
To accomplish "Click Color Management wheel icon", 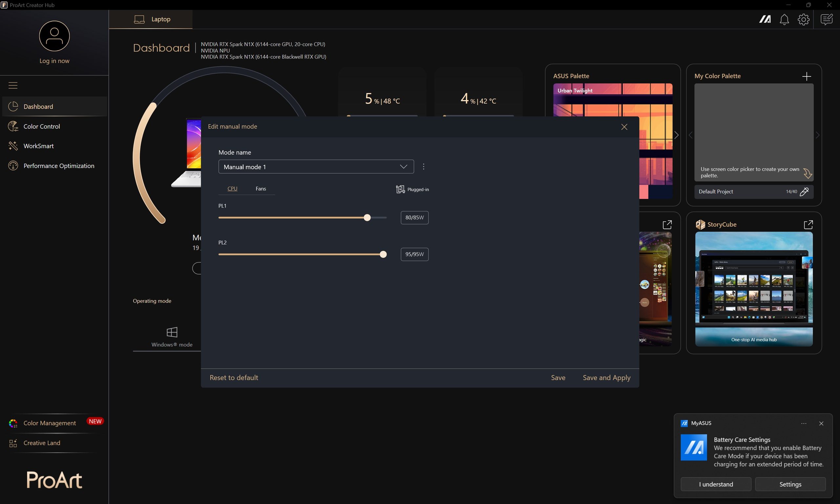I will pos(13,423).
